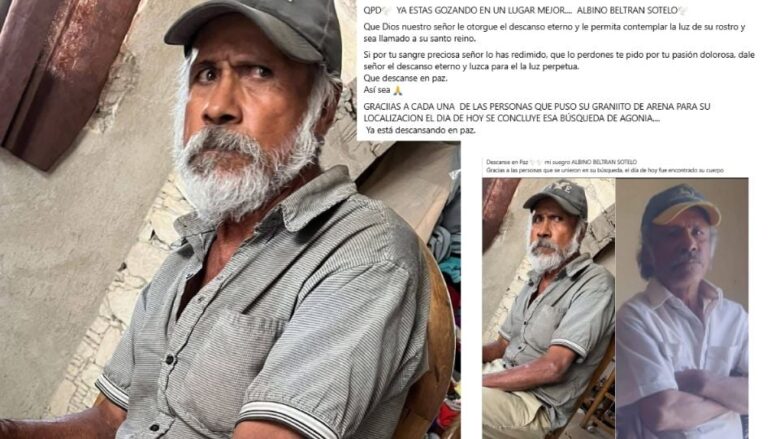Click the dove emoji after 'SOTELO' in top line
The image size is (780, 439).
click(x=683, y=10)
